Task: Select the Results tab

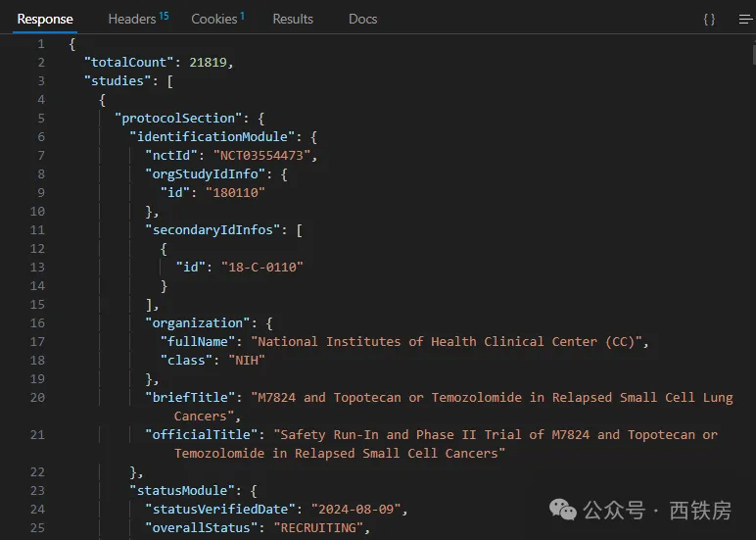Action: [293, 19]
